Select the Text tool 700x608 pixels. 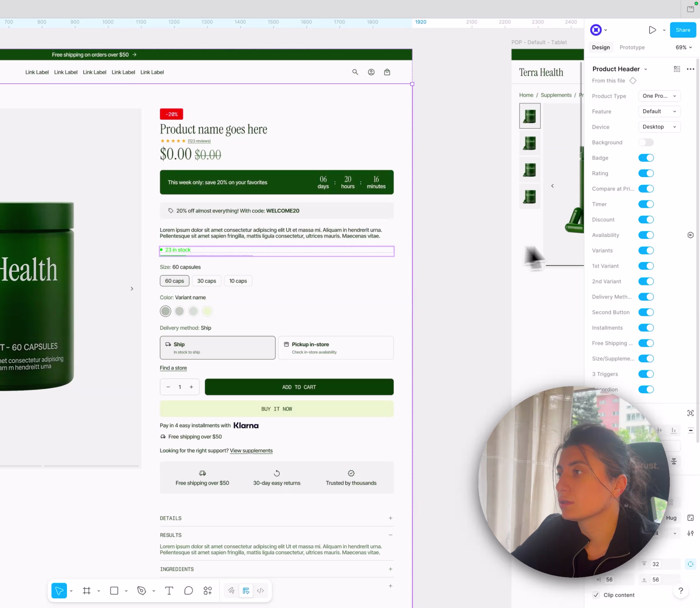pyautogui.click(x=169, y=590)
